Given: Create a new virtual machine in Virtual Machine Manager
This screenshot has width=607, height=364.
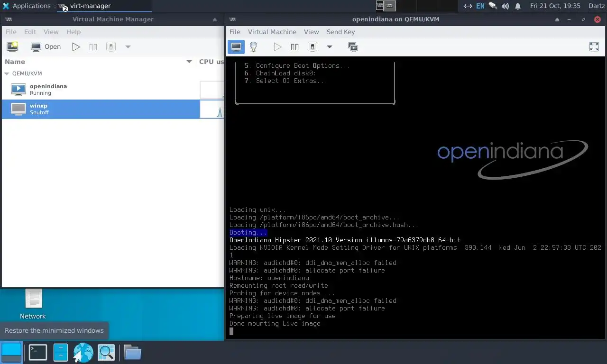Looking at the screenshot, I should click(x=12, y=46).
